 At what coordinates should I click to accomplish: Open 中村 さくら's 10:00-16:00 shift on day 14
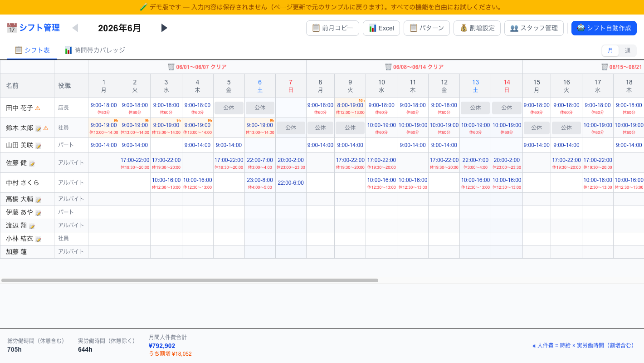[507, 183]
